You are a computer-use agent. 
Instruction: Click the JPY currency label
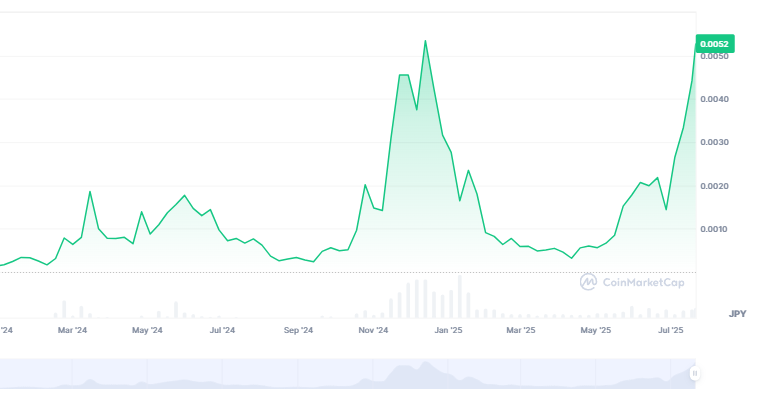[x=737, y=314]
